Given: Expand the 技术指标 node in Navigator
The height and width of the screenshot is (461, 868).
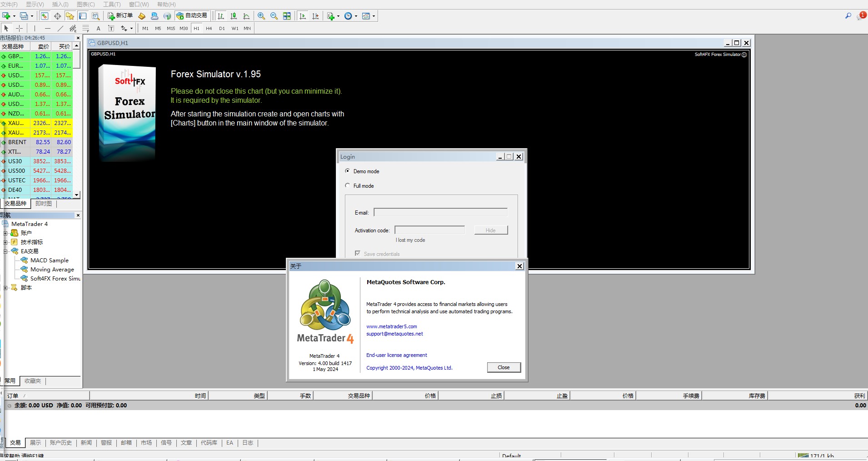Looking at the screenshot, I should [x=5, y=242].
